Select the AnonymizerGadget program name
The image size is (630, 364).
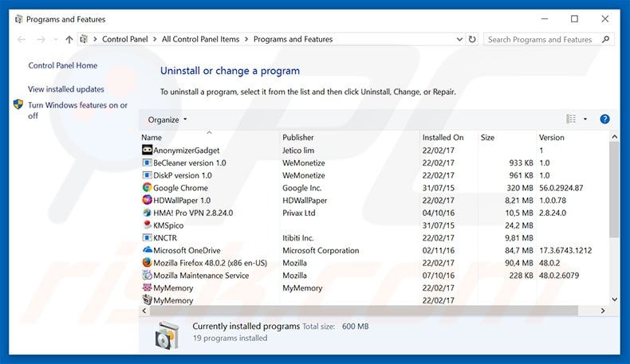click(x=186, y=151)
